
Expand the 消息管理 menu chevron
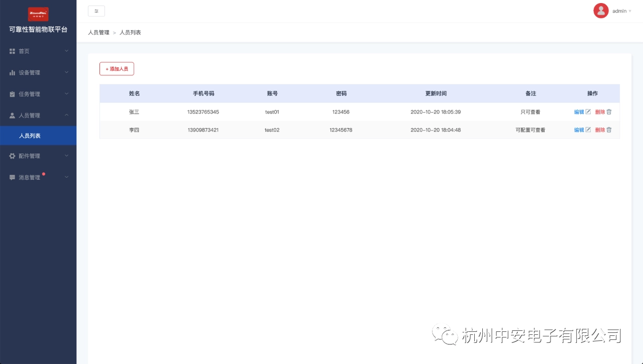click(x=66, y=177)
